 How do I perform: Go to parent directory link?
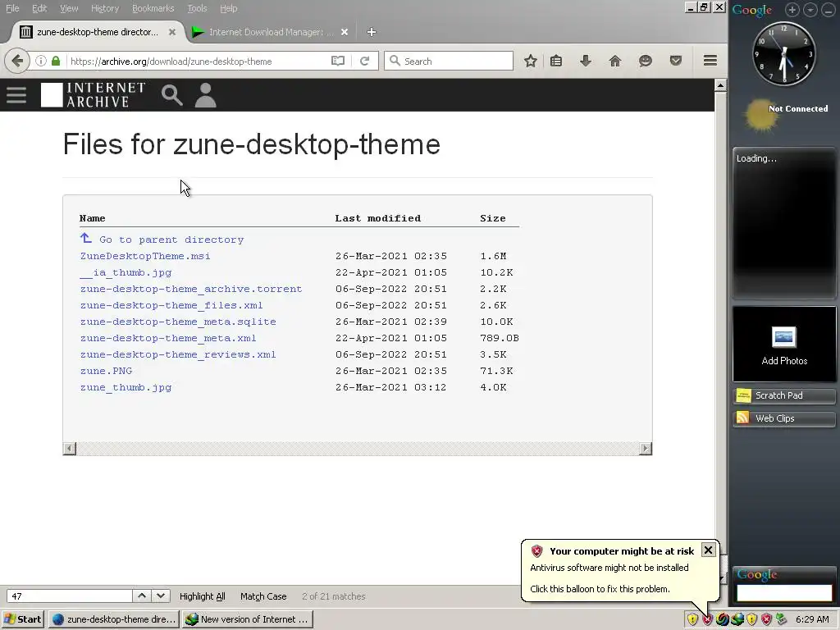171,240
